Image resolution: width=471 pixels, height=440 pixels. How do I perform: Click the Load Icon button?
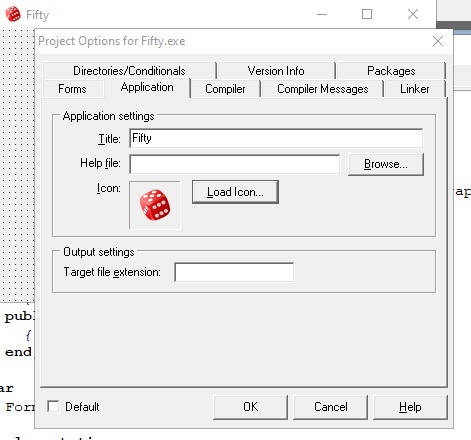[x=235, y=192]
